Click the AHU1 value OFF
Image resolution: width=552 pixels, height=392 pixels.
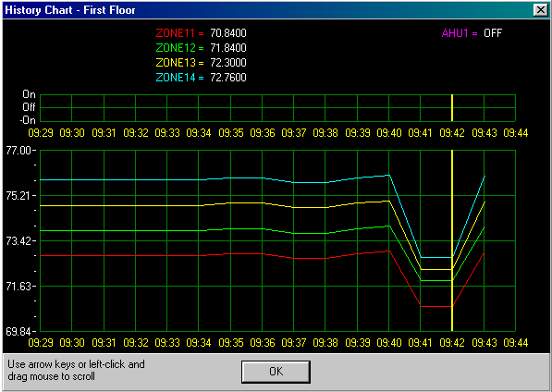pos(493,33)
